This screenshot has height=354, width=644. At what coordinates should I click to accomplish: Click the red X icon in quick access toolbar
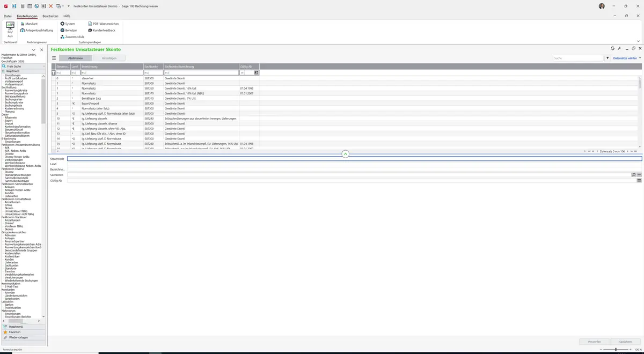coord(50,6)
